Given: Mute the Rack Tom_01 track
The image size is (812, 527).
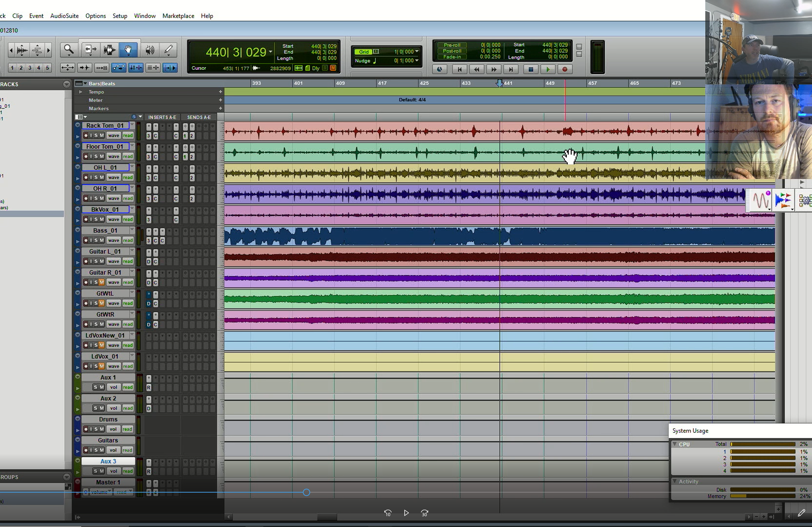Looking at the screenshot, I should click(102, 135).
